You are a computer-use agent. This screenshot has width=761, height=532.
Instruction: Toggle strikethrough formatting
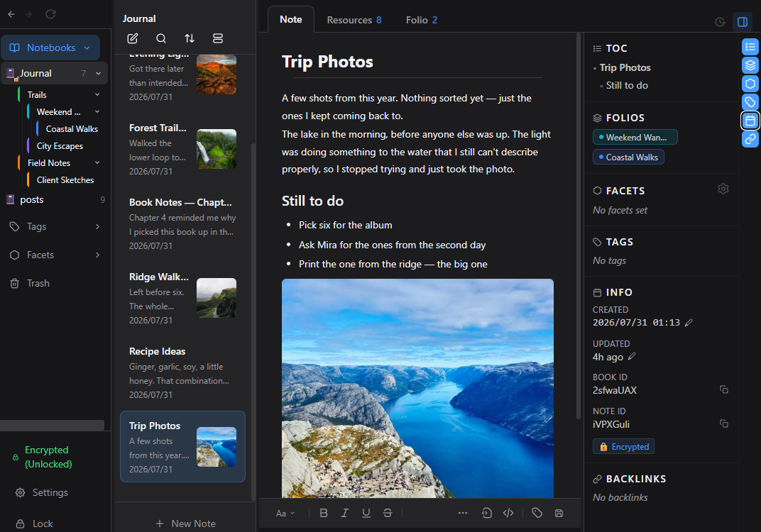388,513
